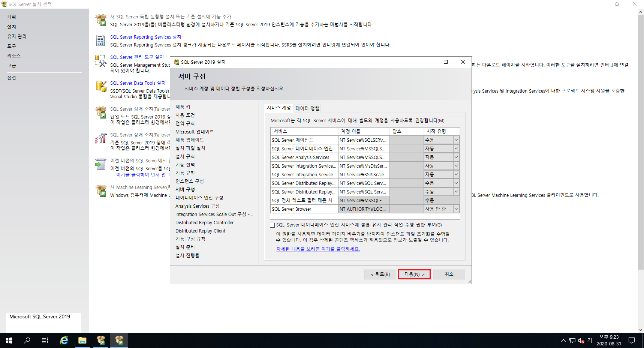Open startup type dropdown for SQL Server 에이전트

pyautogui.click(x=456, y=140)
